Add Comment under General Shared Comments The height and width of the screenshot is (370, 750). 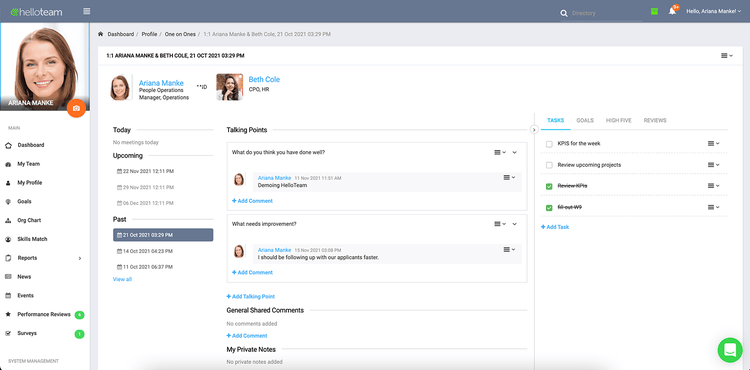click(247, 336)
